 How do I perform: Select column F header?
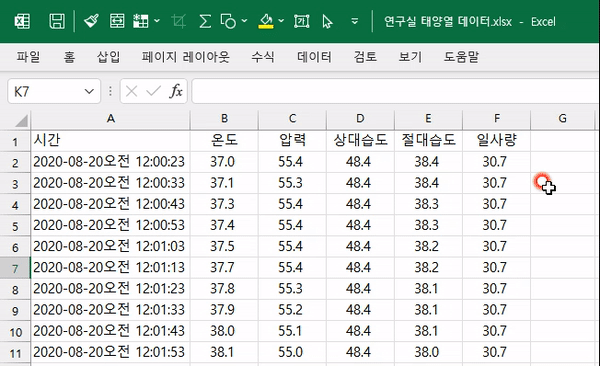pos(496,119)
